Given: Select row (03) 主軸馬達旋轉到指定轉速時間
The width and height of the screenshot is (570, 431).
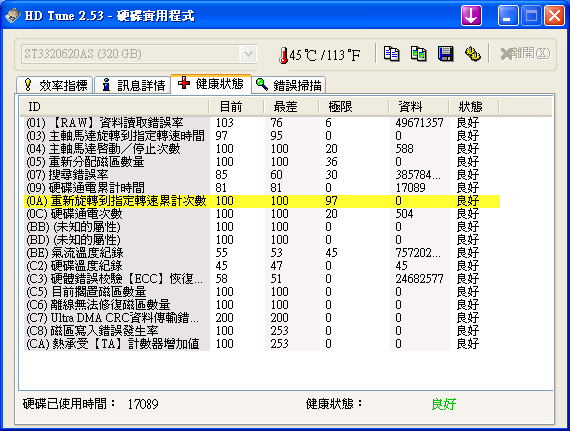Looking at the screenshot, I should [262, 136].
